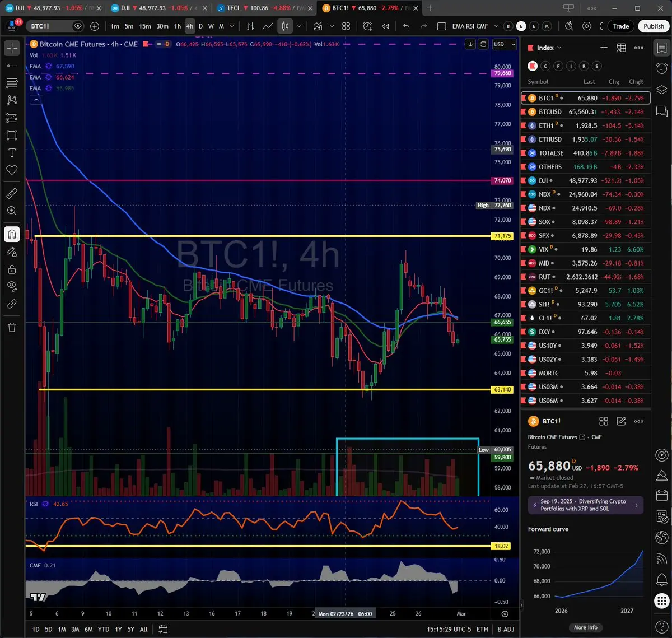Select the ruler measure tool
Image resolution: width=672 pixels, height=638 pixels.
click(x=12, y=193)
